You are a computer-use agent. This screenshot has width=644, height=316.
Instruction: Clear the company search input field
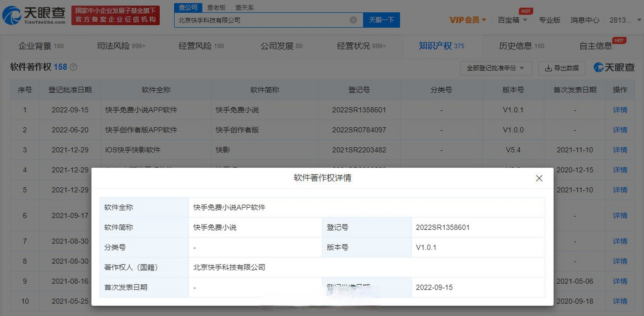click(353, 20)
